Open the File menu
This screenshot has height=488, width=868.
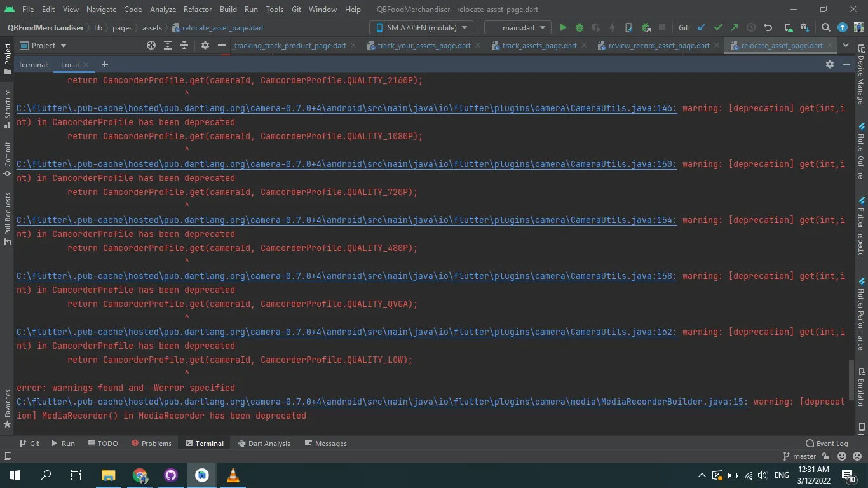28,10
